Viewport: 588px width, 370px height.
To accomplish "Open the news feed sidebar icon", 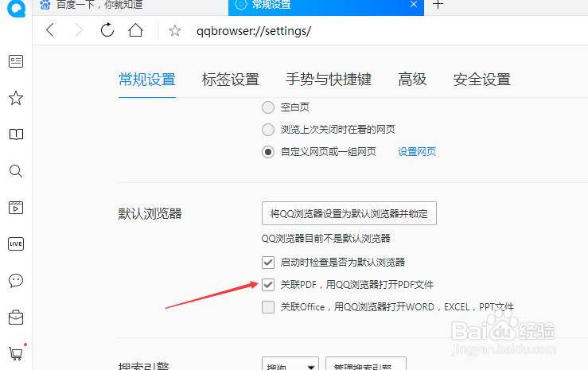I will click(x=16, y=61).
